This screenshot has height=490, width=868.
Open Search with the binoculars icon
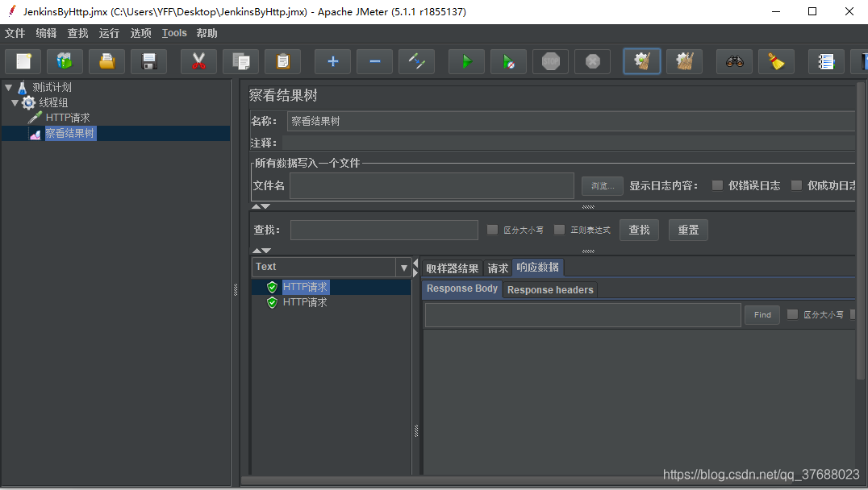(735, 61)
